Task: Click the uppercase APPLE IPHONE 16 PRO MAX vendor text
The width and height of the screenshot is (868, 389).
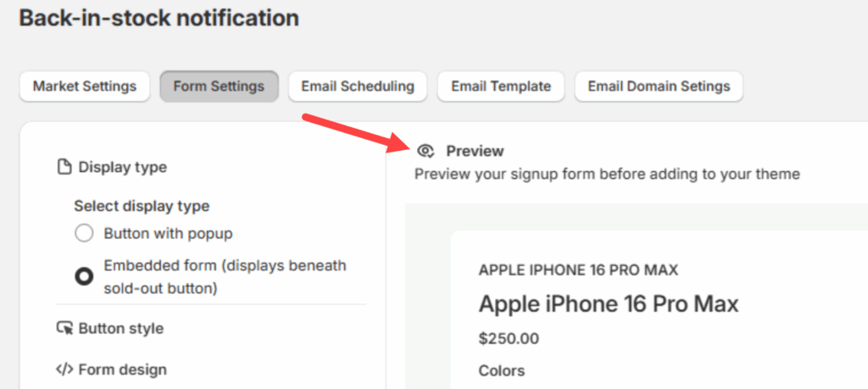Action: [578, 270]
